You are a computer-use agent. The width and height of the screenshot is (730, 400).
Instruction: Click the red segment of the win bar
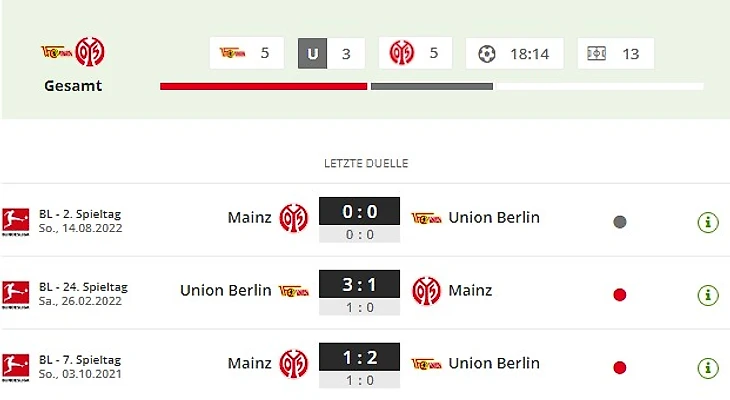click(x=264, y=86)
